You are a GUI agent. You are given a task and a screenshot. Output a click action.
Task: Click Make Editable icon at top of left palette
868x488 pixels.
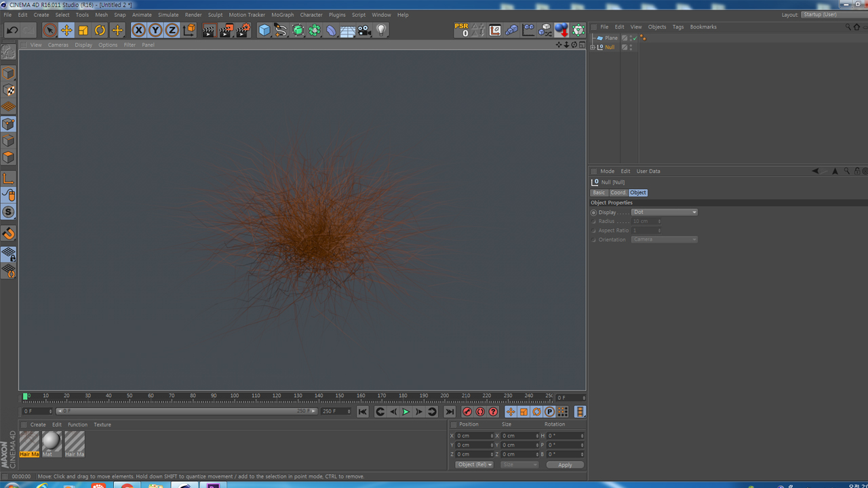(x=8, y=52)
